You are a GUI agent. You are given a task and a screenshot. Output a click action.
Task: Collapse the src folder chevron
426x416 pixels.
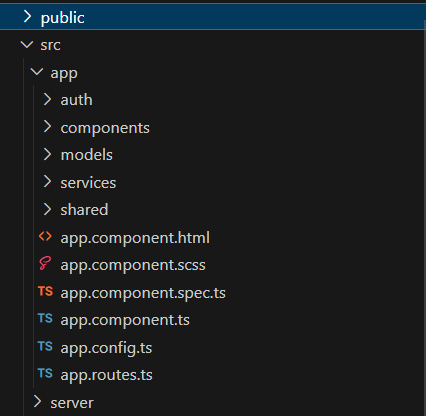click(x=27, y=44)
